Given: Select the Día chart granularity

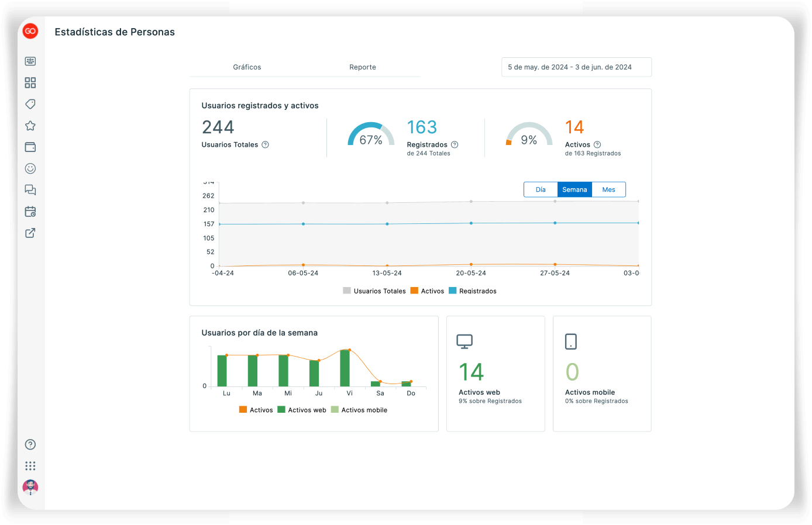Looking at the screenshot, I should (541, 189).
